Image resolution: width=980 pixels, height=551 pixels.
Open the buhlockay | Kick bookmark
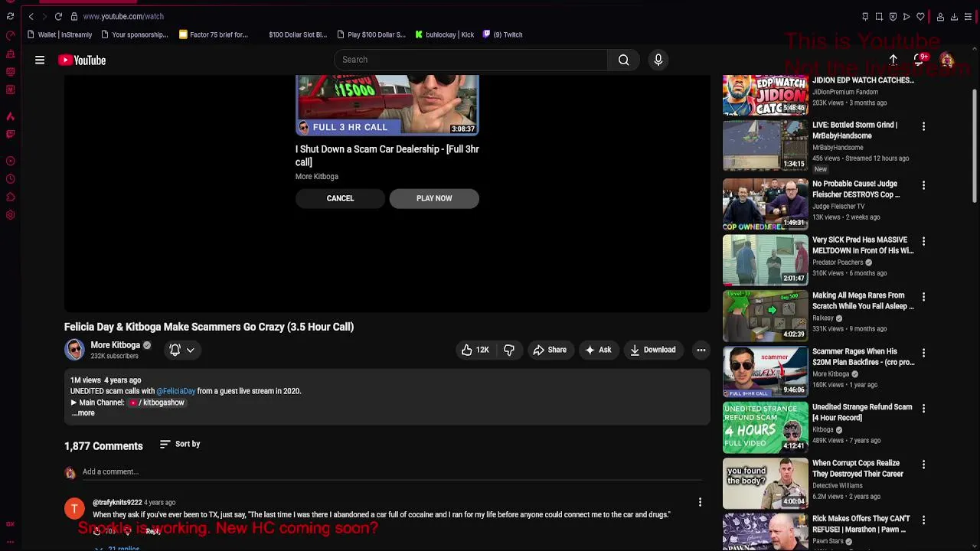click(x=445, y=34)
